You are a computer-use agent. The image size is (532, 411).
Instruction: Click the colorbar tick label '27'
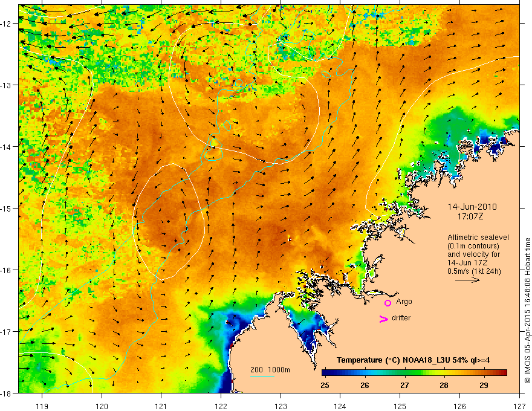click(404, 385)
